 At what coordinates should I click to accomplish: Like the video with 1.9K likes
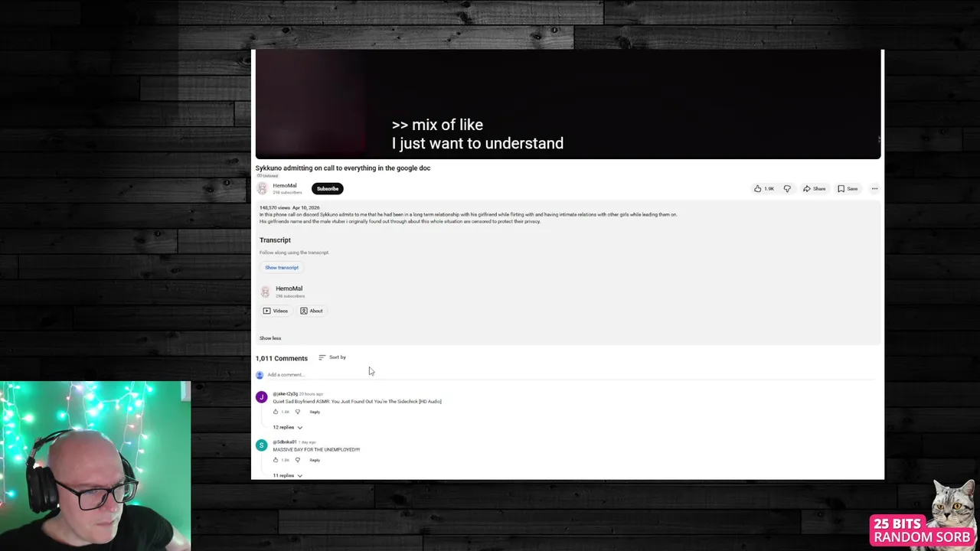763,188
